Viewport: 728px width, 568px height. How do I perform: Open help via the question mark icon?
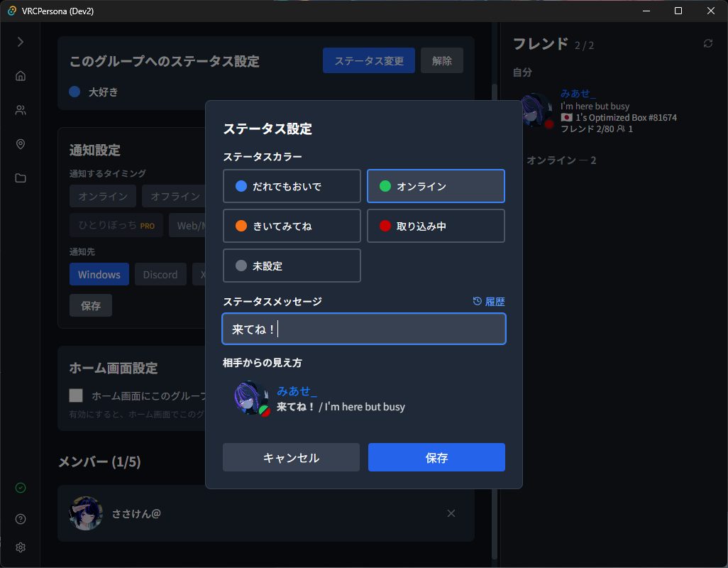(x=20, y=519)
